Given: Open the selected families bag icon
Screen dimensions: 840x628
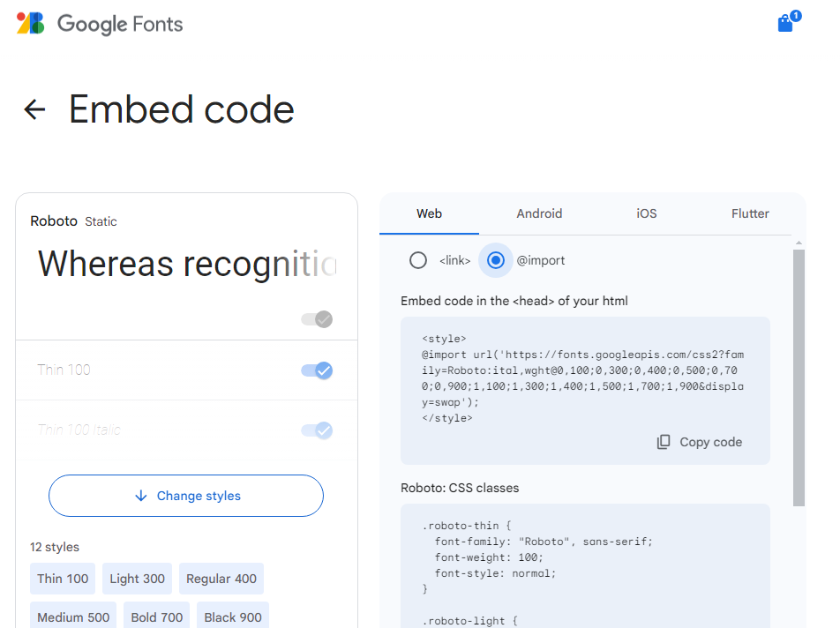Looking at the screenshot, I should (784, 23).
